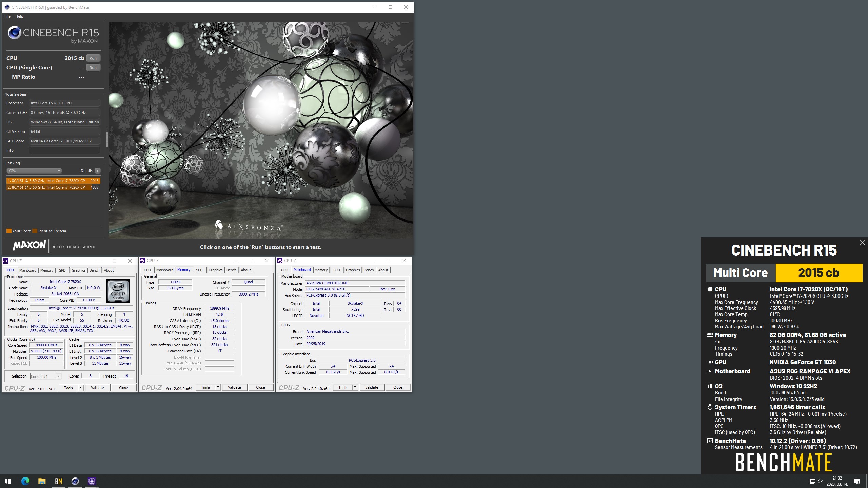Click CPU-Z title icon of Memory window

[x=142, y=260]
